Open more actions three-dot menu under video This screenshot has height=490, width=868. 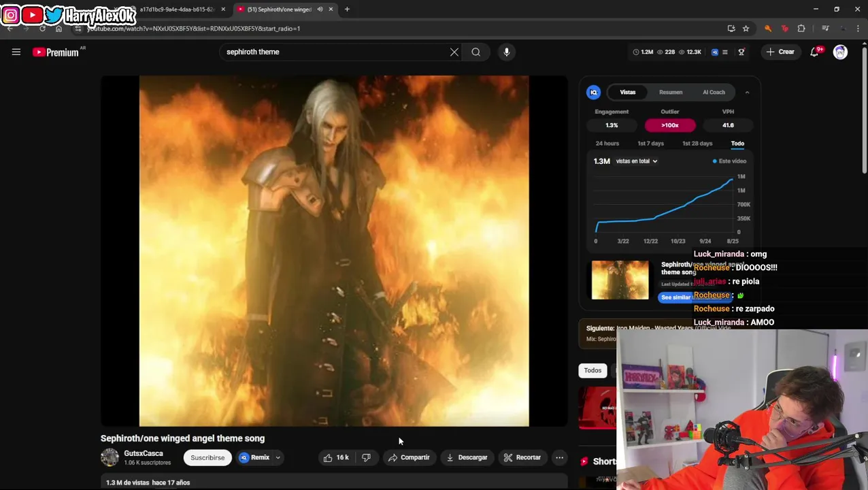(x=559, y=457)
